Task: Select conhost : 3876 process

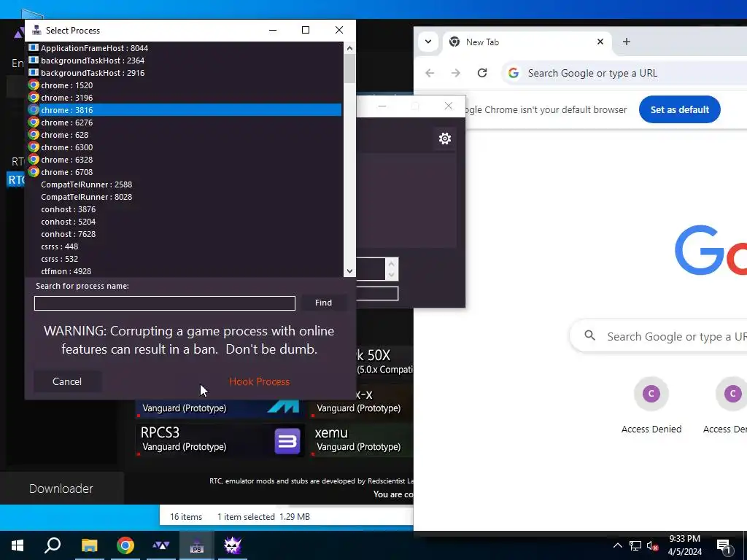Action: click(185, 209)
